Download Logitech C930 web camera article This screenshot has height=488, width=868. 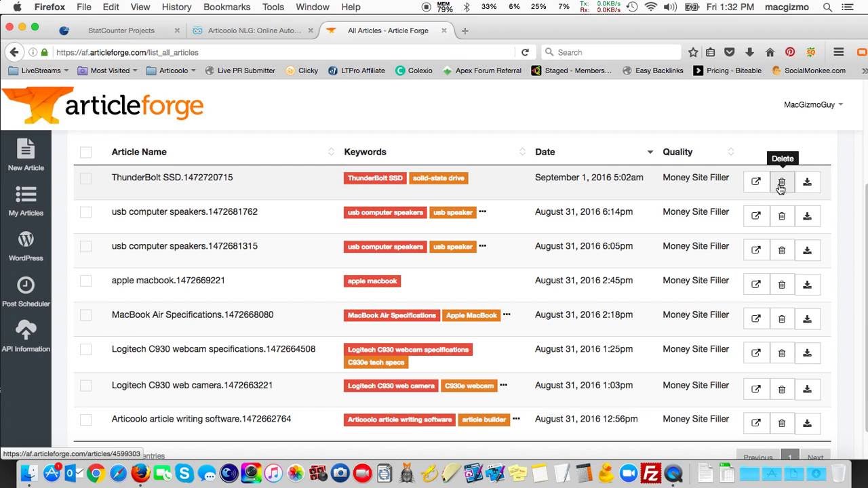(808, 389)
